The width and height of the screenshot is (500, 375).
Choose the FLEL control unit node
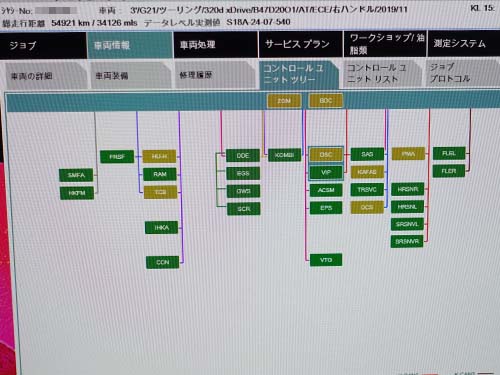coord(449,153)
